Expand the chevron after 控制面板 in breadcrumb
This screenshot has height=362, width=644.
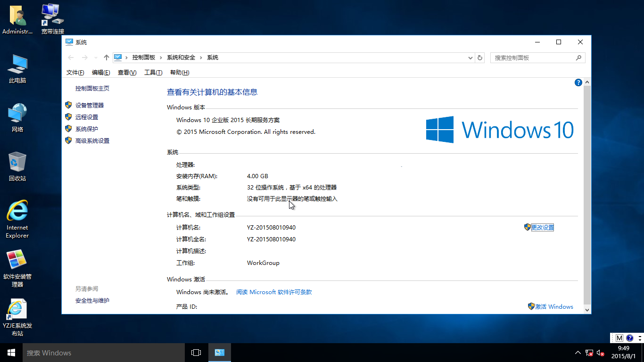pos(161,58)
